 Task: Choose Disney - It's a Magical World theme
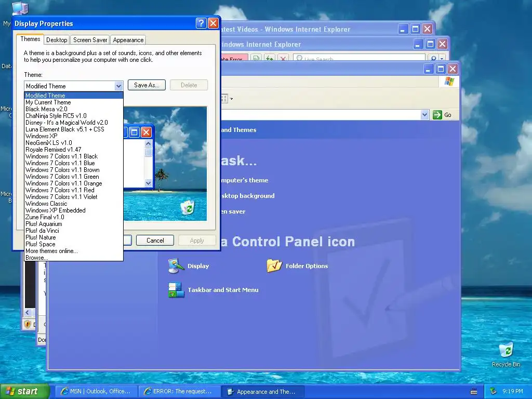(74, 123)
